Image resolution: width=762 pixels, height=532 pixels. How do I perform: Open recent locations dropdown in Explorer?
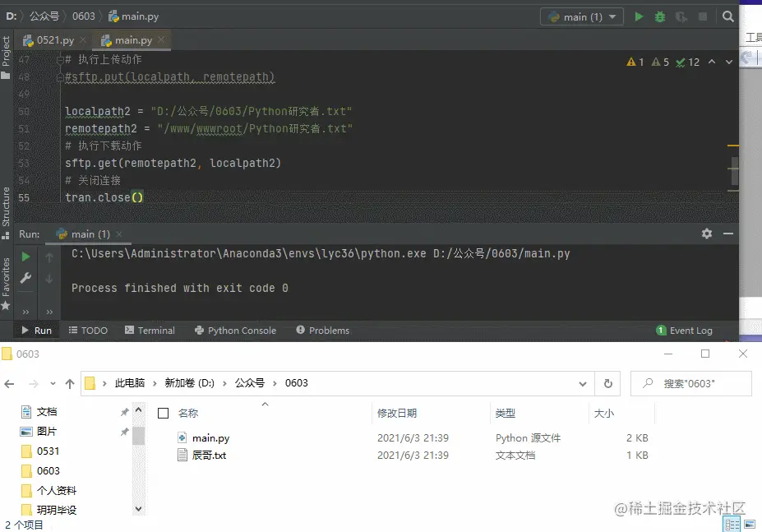53,384
